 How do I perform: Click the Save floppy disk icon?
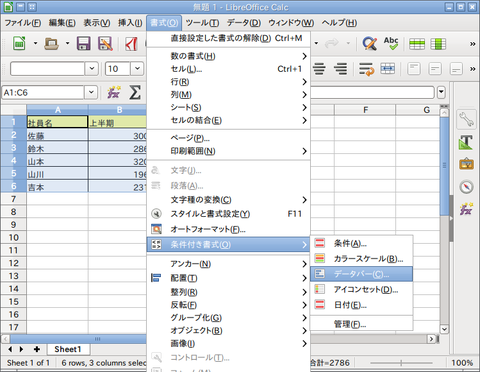click(x=83, y=43)
